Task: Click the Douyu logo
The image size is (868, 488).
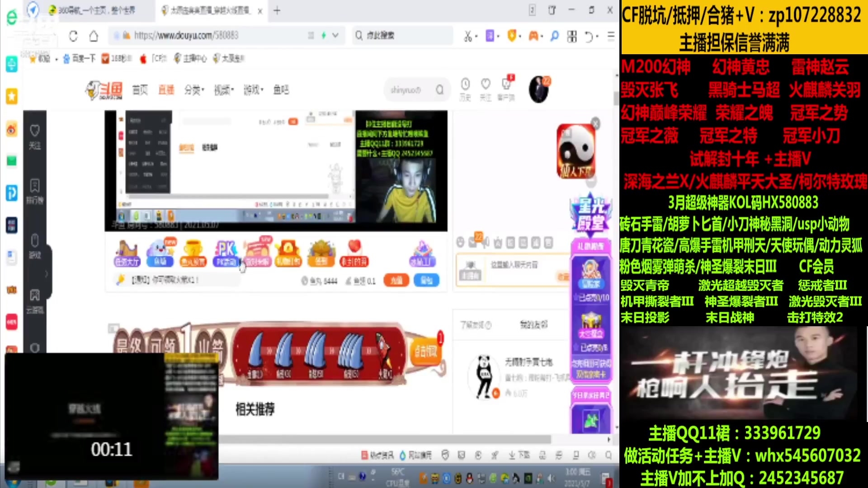Action: (x=104, y=90)
